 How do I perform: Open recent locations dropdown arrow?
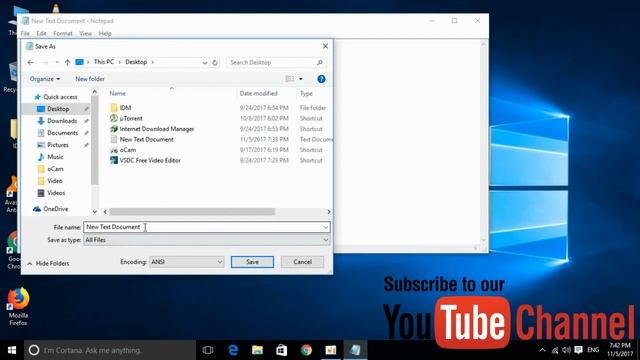(57, 62)
